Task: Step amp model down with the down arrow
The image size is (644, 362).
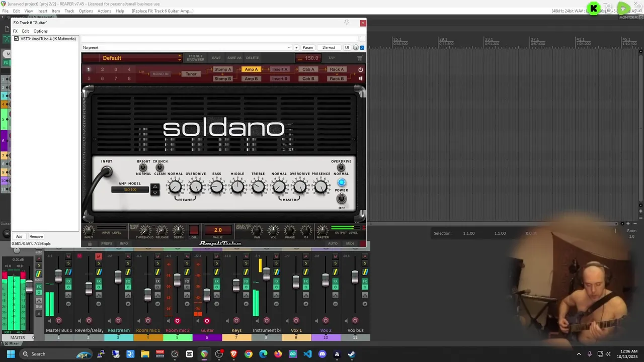Action: click(x=155, y=193)
